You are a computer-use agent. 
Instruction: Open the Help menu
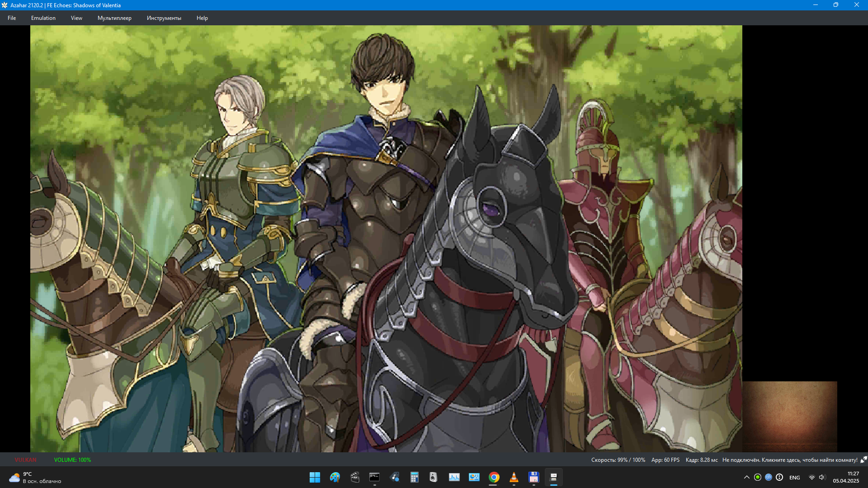click(202, 18)
